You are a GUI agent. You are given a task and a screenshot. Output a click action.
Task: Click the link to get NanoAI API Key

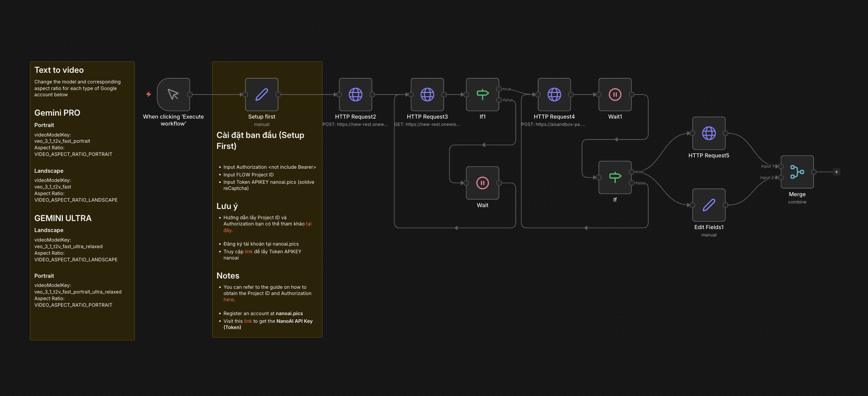point(248,321)
